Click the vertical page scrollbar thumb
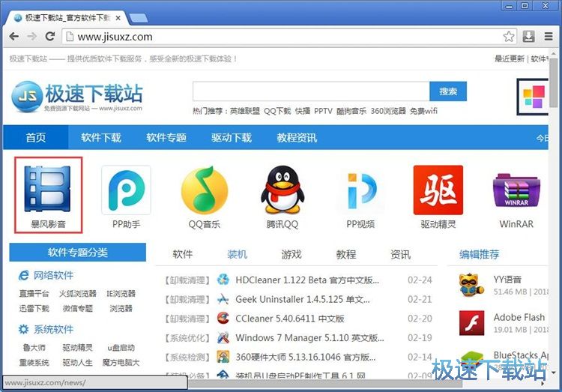This screenshot has height=392, width=562. 554,82
